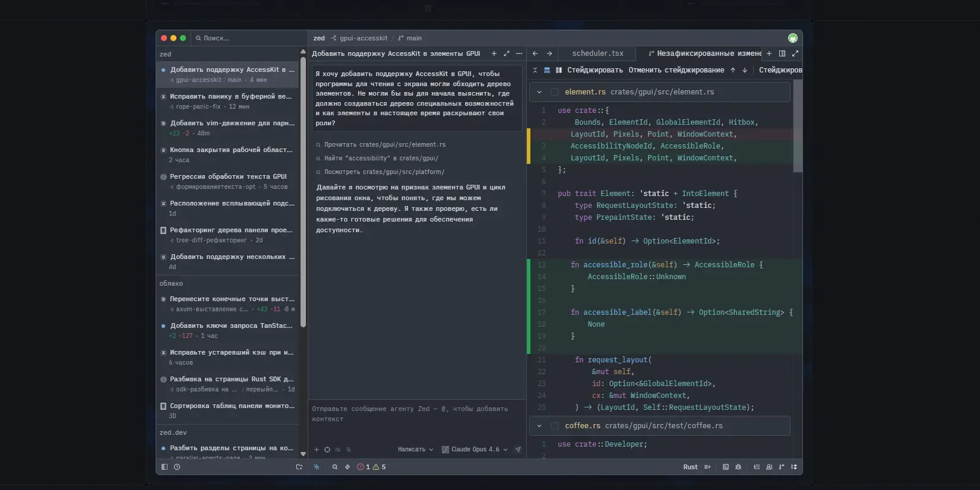Switch to stacked unified diff view

pyautogui.click(x=547, y=70)
